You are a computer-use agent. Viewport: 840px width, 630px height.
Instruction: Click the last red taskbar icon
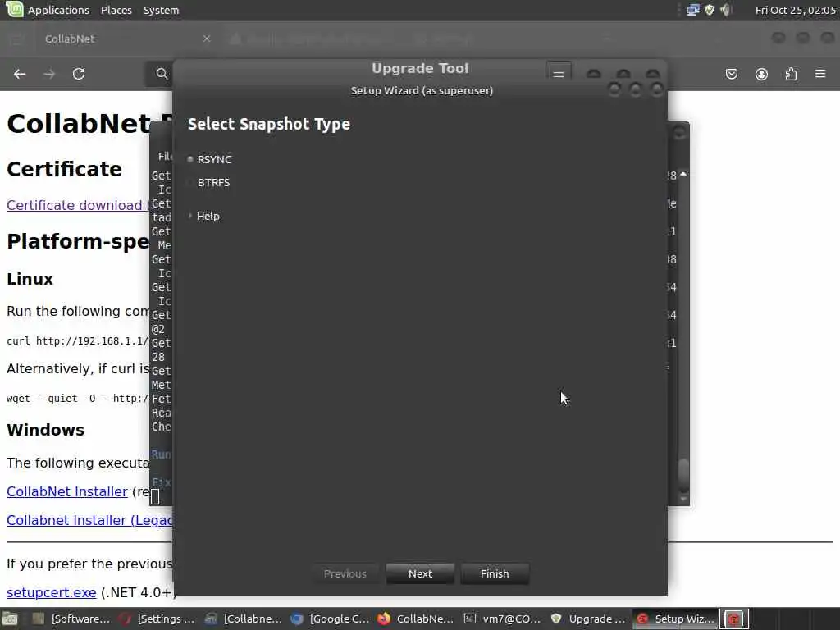(x=733, y=619)
